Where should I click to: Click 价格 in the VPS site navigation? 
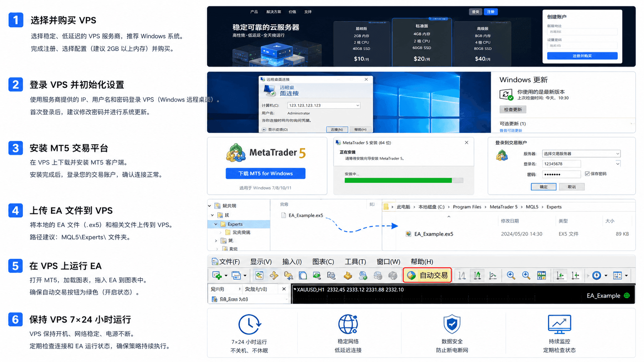pos(292,12)
